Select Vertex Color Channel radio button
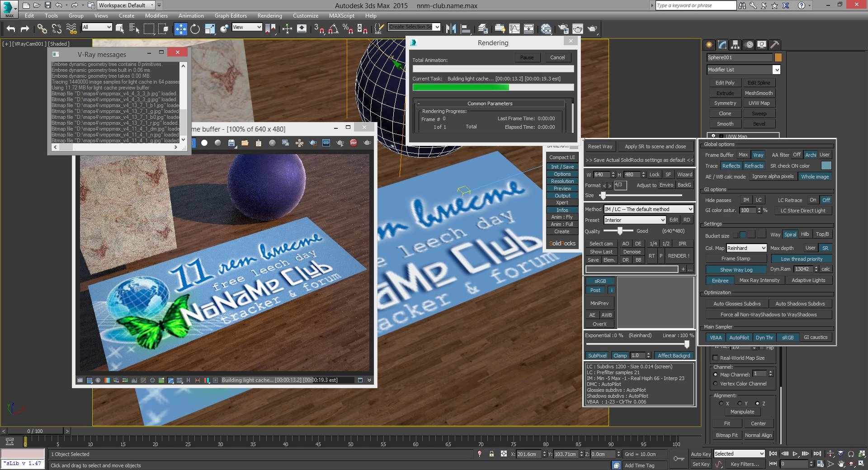Image resolution: width=868 pixels, height=470 pixels. [x=715, y=384]
